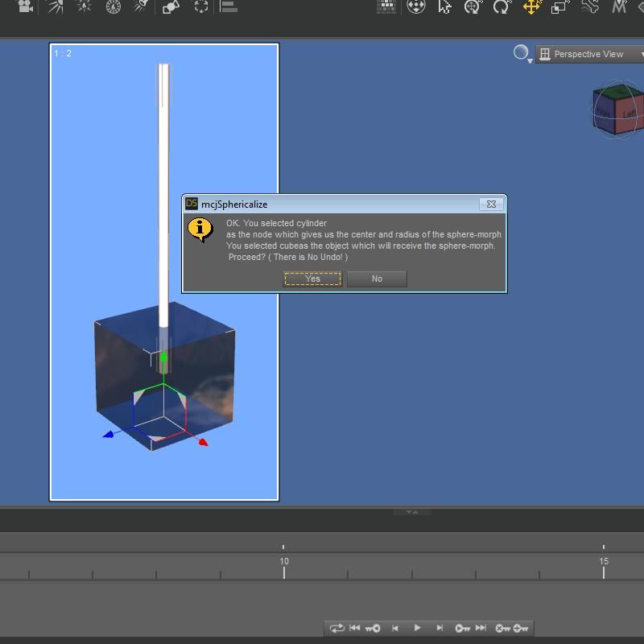Jump to the last frame
The height and width of the screenshot is (644, 644).
[481, 628]
